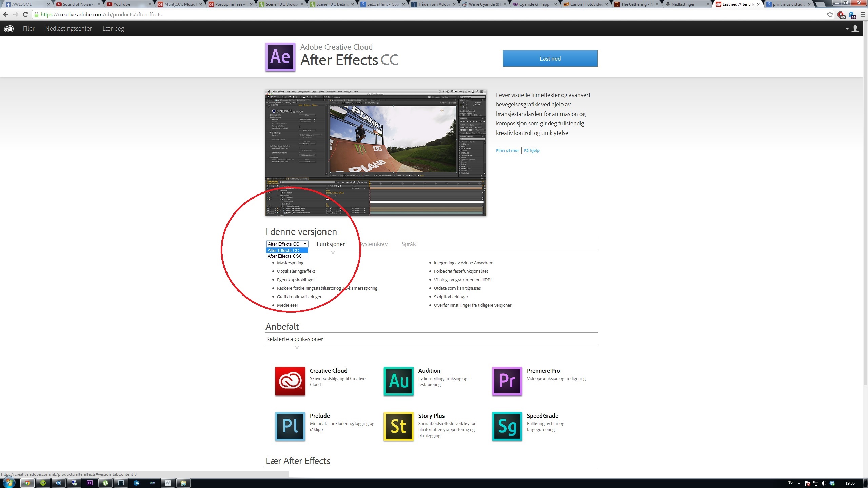Open the Audition app title link
Screen dimensions: 868x488
pyautogui.click(x=429, y=371)
